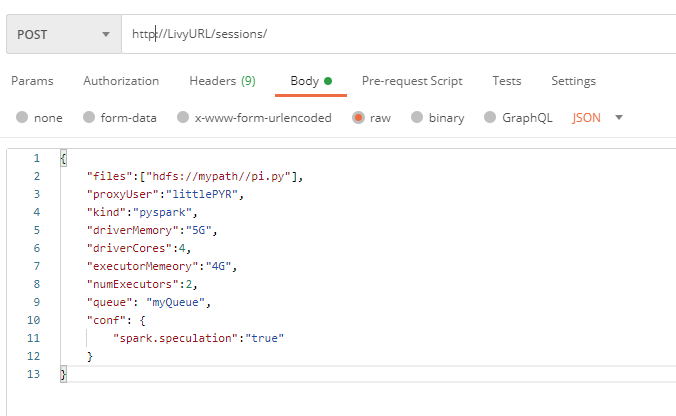The image size is (676, 416).
Task: Open the Authorization tab
Action: (x=121, y=81)
